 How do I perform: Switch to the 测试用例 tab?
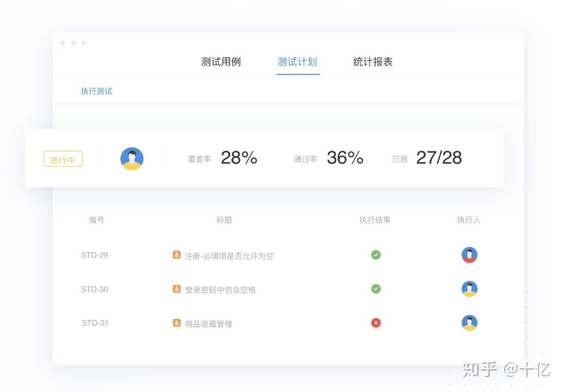pyautogui.click(x=220, y=62)
